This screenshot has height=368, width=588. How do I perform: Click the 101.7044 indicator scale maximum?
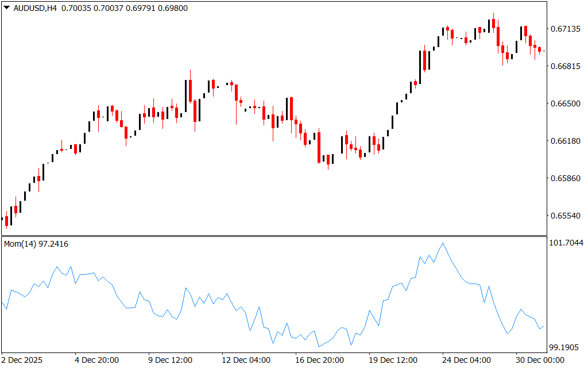(x=566, y=243)
